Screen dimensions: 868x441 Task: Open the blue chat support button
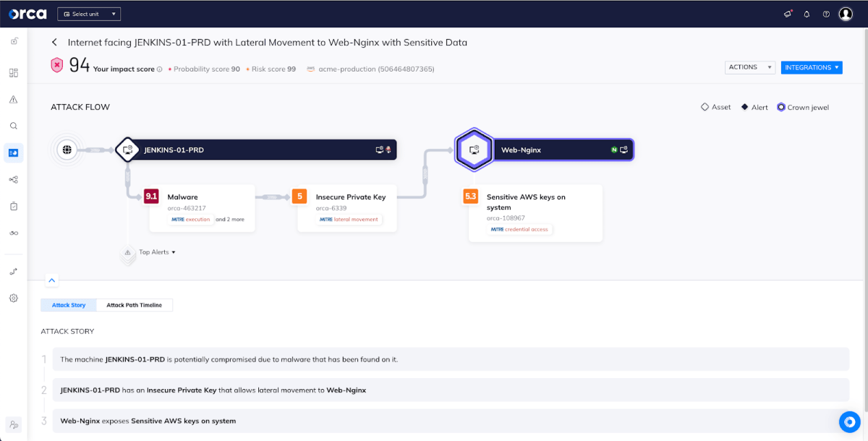849,421
